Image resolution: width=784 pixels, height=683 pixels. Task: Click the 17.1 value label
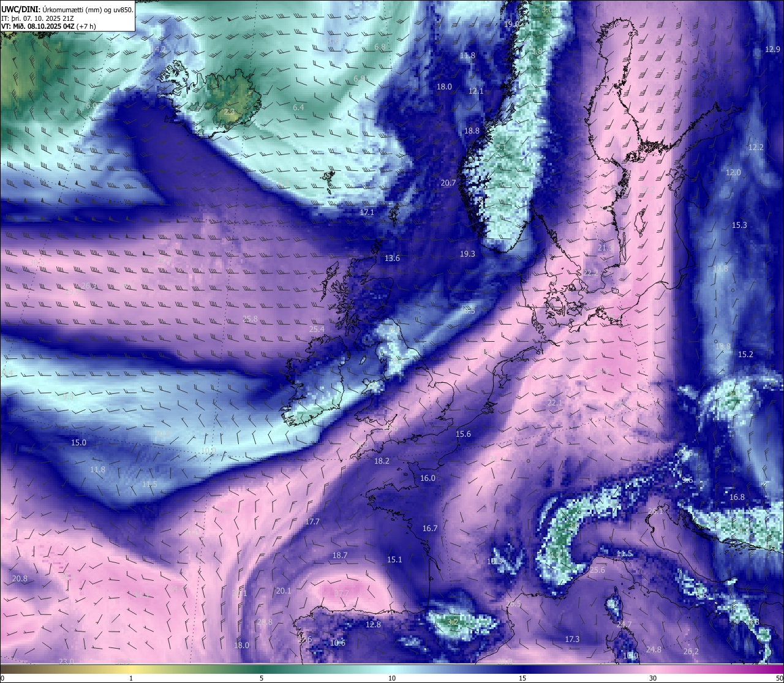(366, 213)
